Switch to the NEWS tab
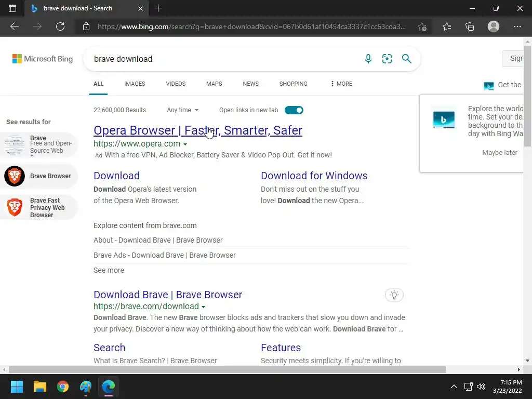This screenshot has width=532, height=399. pos(251,84)
